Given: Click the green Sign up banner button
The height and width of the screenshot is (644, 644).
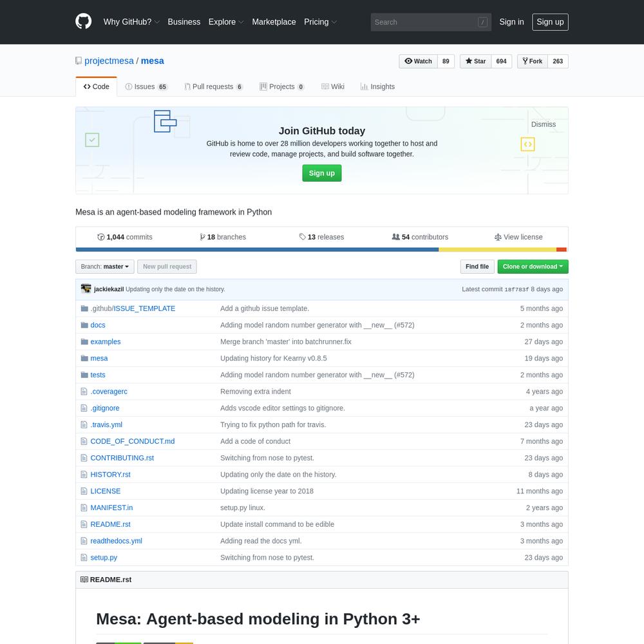Looking at the screenshot, I should [x=321, y=173].
